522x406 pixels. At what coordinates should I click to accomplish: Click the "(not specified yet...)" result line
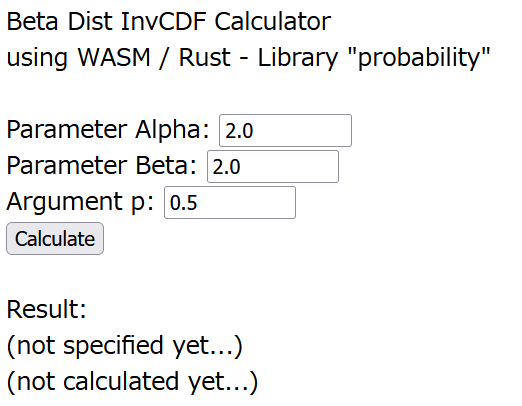pos(124,346)
